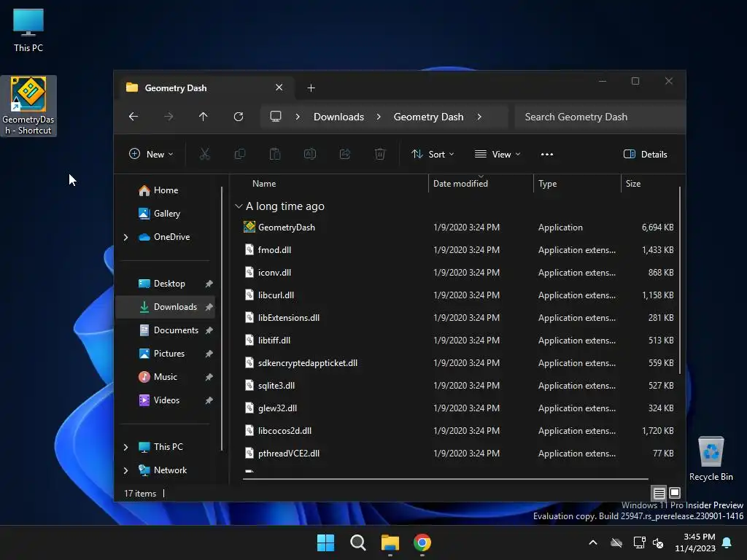
Task: Click Geometry Dash in the address breadcrumb
Action: [428, 117]
